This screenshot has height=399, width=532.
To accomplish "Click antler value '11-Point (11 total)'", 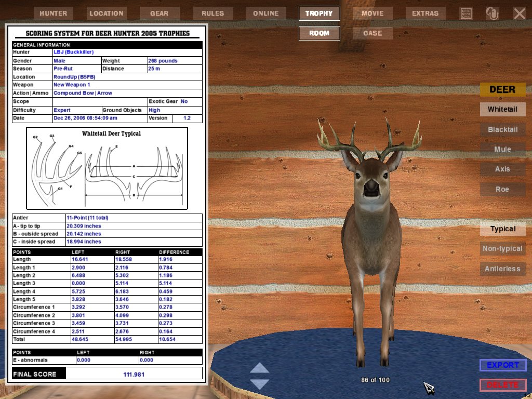I will click(x=87, y=218).
